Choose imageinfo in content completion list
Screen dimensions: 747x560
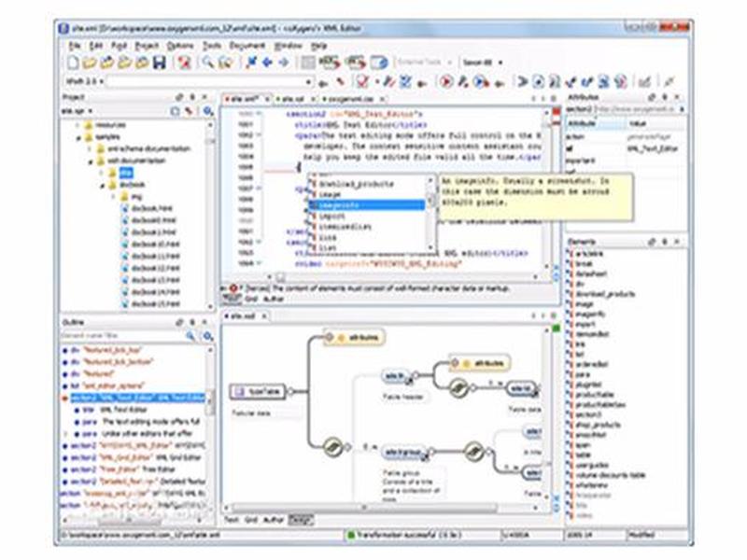[x=367, y=205]
